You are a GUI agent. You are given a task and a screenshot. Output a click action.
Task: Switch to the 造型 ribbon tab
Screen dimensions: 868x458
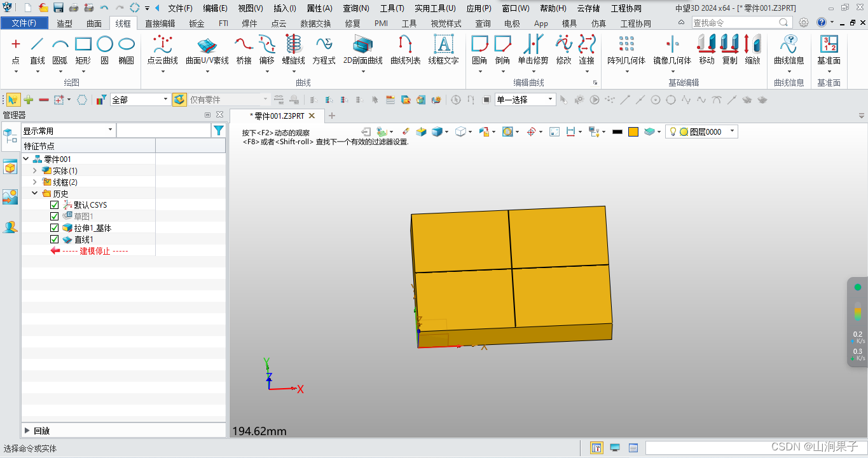63,23
